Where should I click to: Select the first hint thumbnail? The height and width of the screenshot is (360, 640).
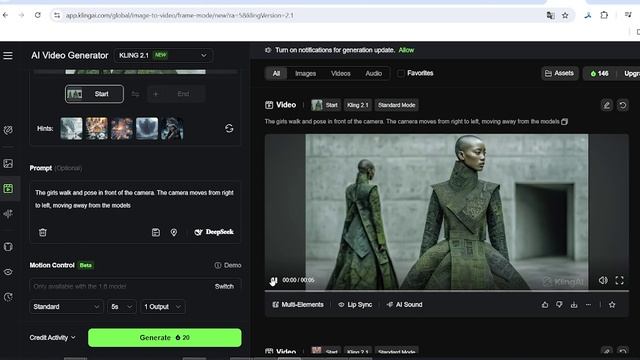pos(71,129)
